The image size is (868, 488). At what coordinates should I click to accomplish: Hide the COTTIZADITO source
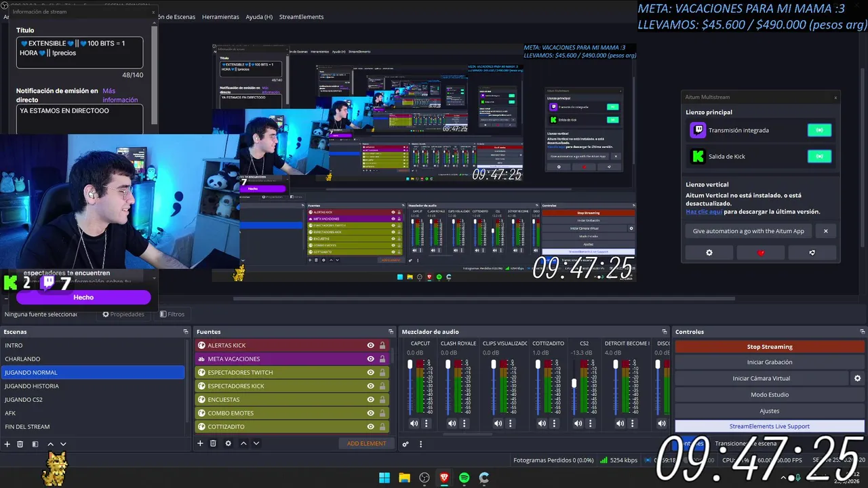click(370, 426)
